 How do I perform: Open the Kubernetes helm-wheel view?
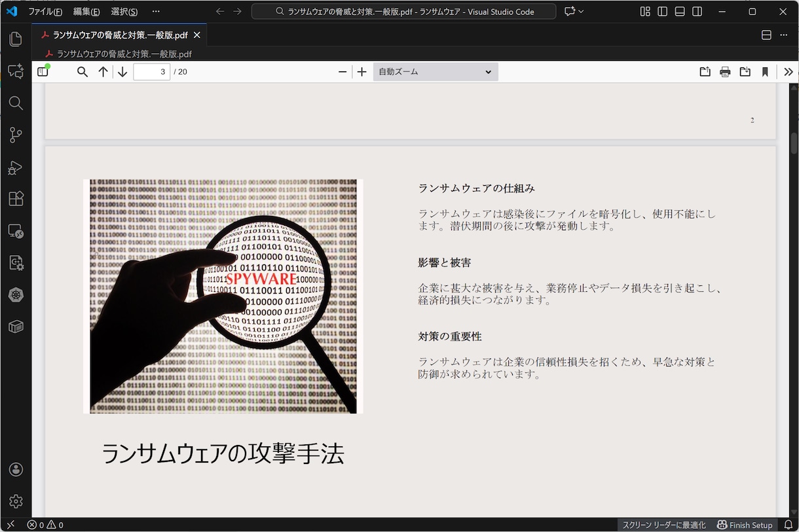[x=16, y=294]
